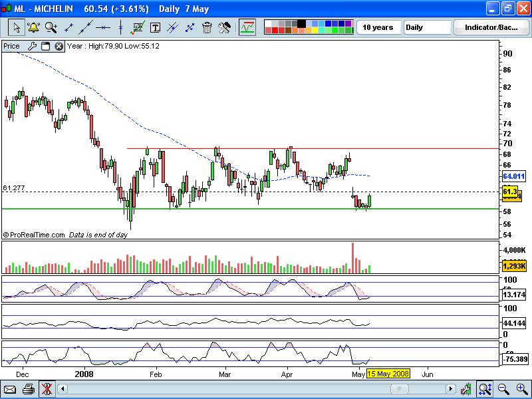532x399 pixels.
Task: Restore down the chart window
Action: (x=508, y=9)
